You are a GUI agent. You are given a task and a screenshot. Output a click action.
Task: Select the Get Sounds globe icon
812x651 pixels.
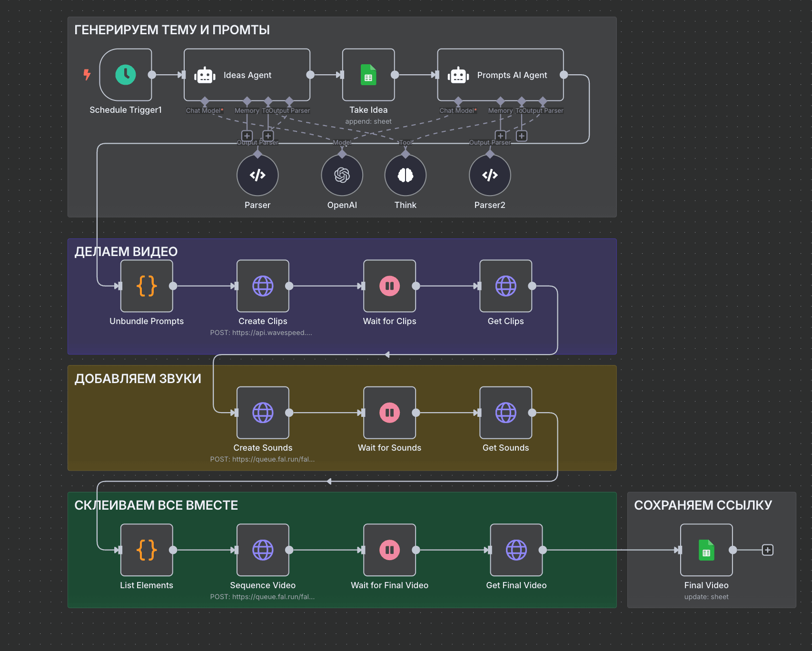point(506,413)
